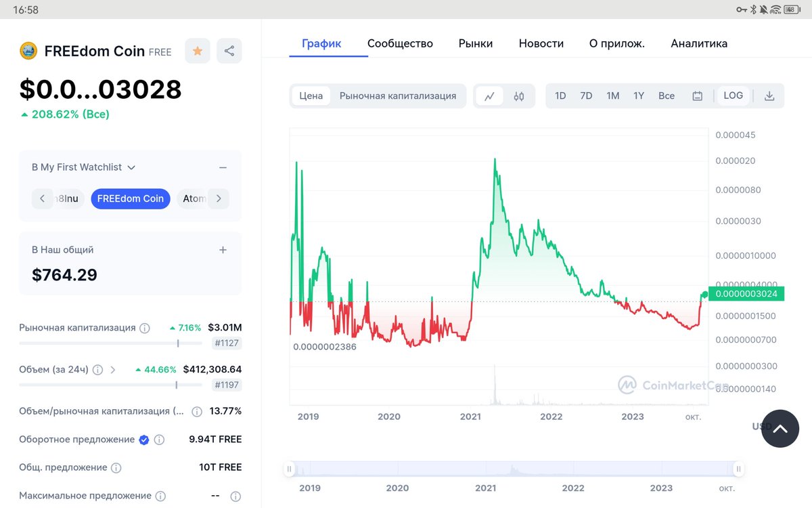
Task: Click the $412,308.64 volume value
Action: pyautogui.click(x=212, y=370)
